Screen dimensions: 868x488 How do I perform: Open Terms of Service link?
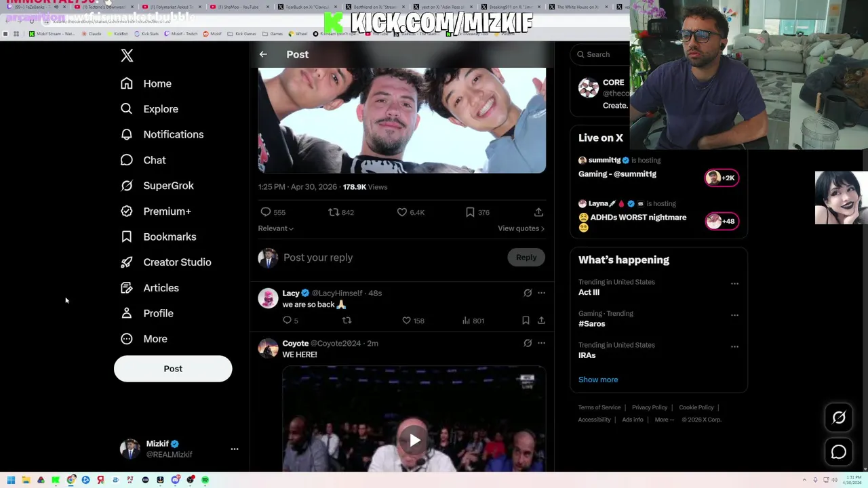(599, 407)
